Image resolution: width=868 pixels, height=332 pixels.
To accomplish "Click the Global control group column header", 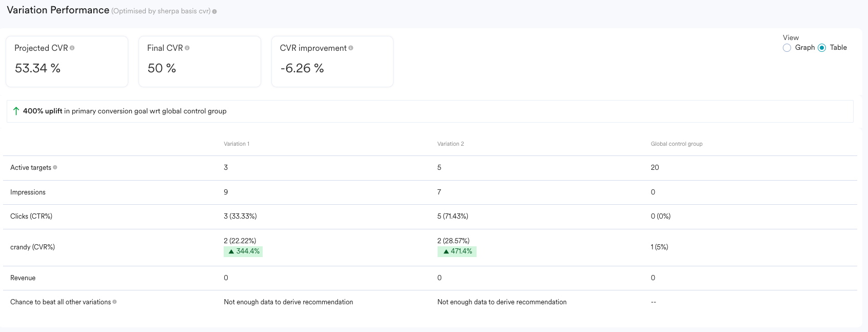I will pyautogui.click(x=676, y=144).
